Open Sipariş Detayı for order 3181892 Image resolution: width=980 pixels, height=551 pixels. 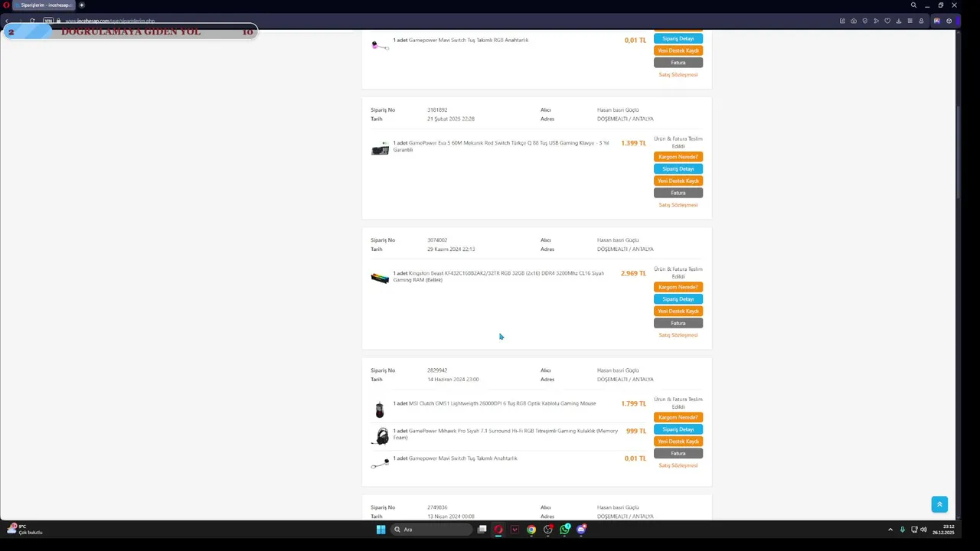point(678,169)
